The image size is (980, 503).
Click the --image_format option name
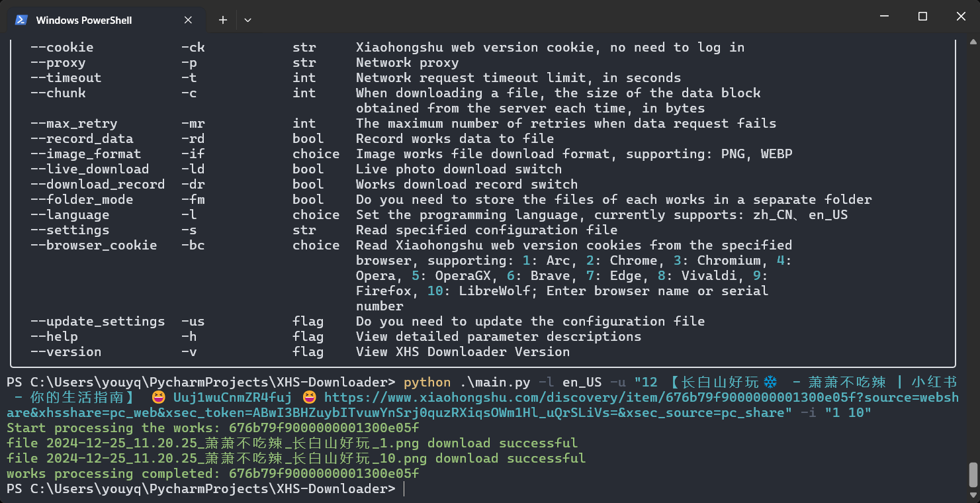coord(85,154)
